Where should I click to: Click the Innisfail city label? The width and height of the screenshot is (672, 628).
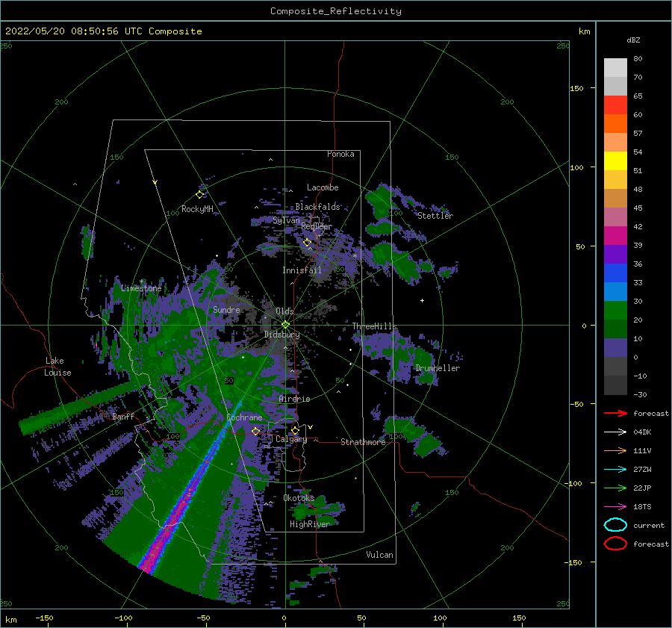(302, 270)
